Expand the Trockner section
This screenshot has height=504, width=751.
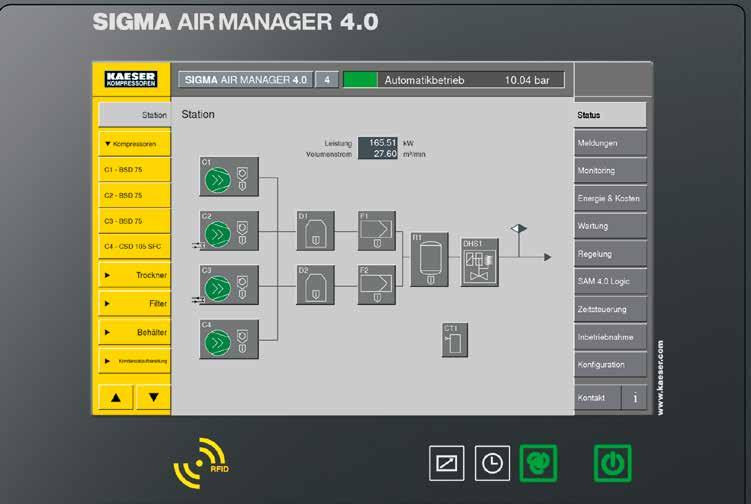point(134,275)
